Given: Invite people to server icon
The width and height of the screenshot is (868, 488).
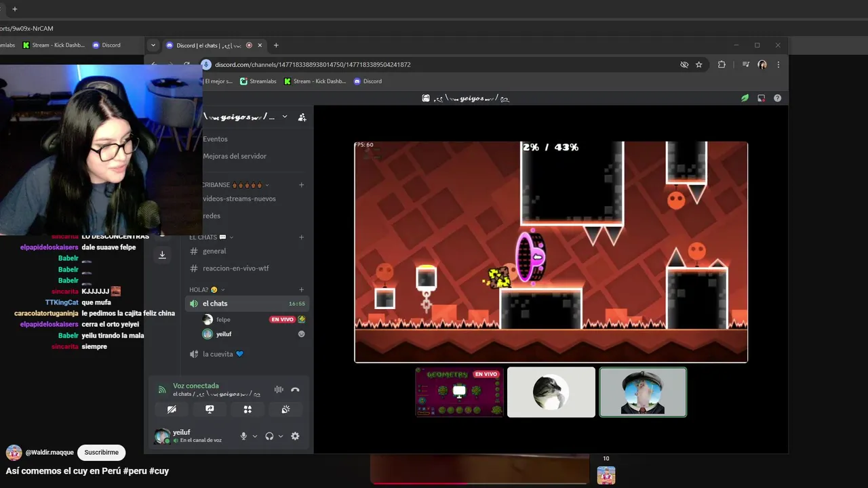Looking at the screenshot, I should tap(302, 117).
